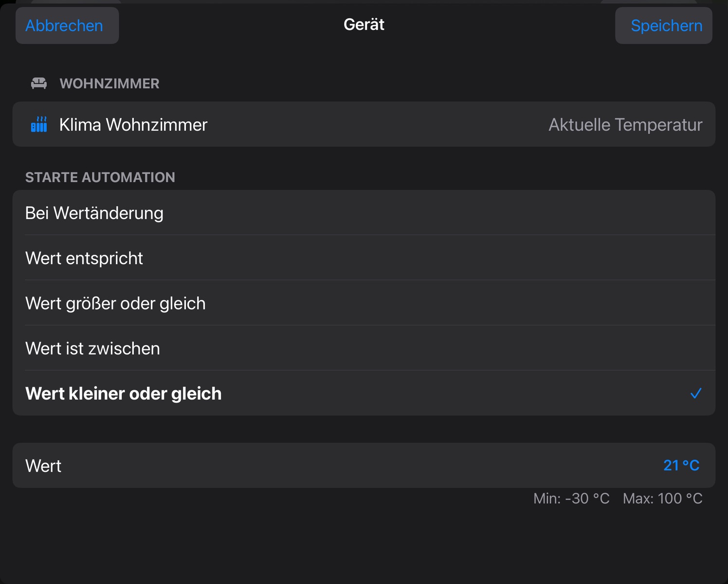The height and width of the screenshot is (584, 728).
Task: Tap the Wert label in the value row
Action: pos(43,466)
